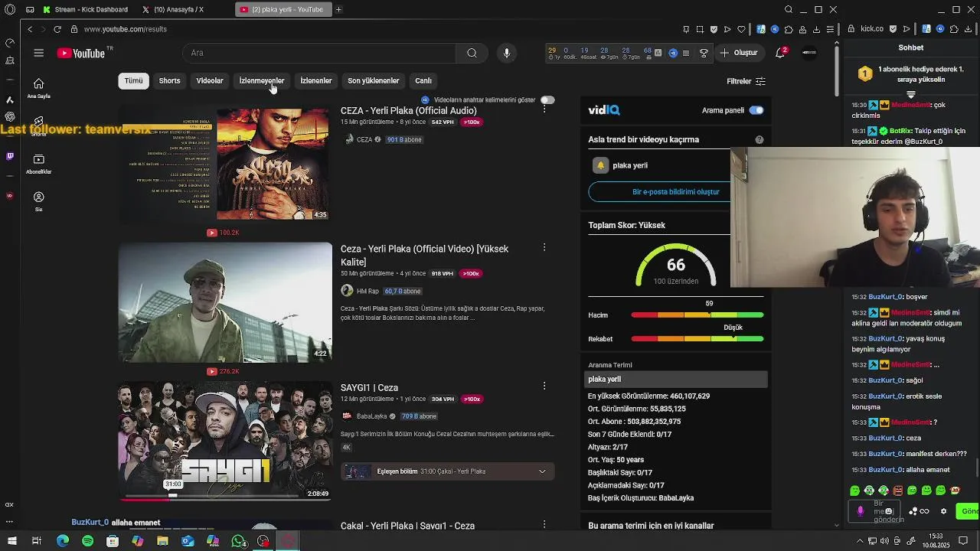This screenshot has height=551, width=980.
Task: Reload the current page
Action: tap(57, 29)
